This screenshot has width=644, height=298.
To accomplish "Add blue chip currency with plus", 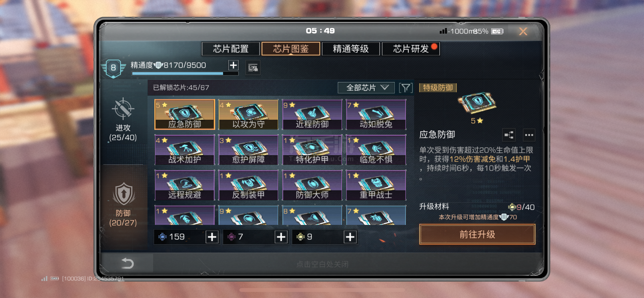I will [212, 237].
